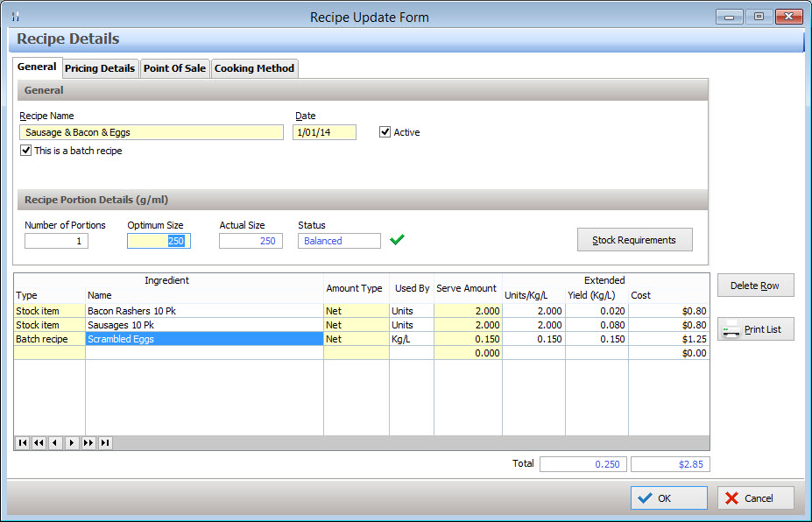Click the previous record arrow
The height and width of the screenshot is (522, 812).
click(x=54, y=442)
